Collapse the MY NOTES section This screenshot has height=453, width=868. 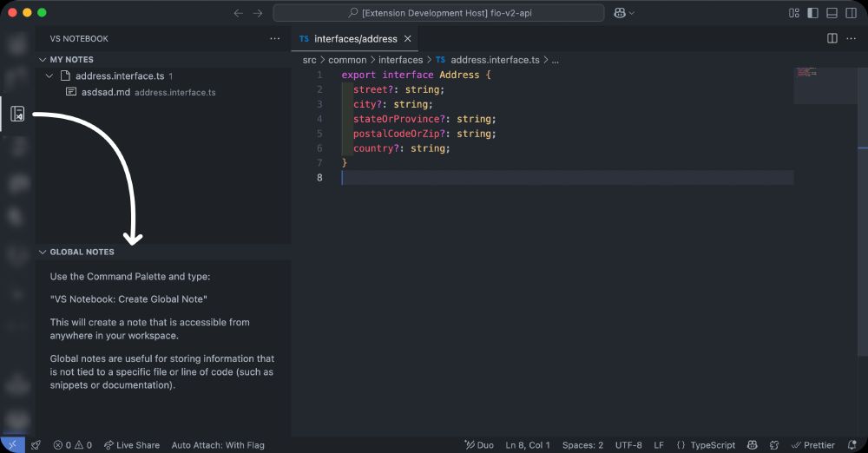pos(43,59)
